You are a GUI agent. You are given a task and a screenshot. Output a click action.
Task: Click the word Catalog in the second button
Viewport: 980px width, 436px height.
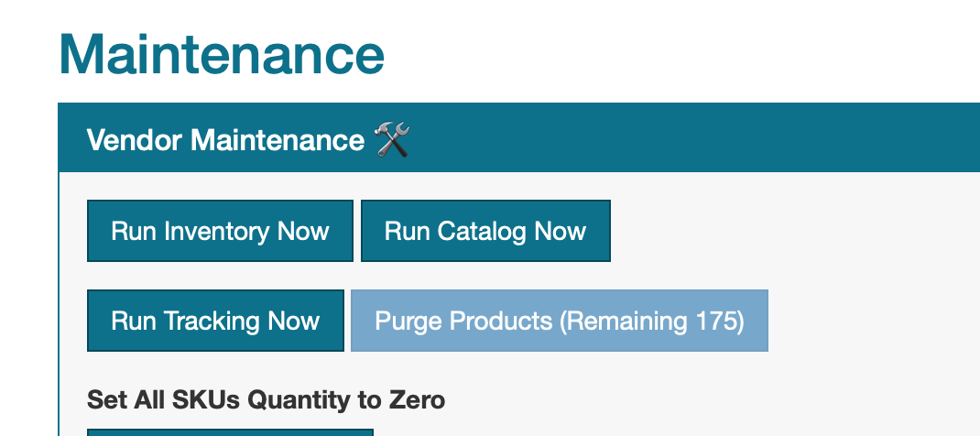(483, 231)
